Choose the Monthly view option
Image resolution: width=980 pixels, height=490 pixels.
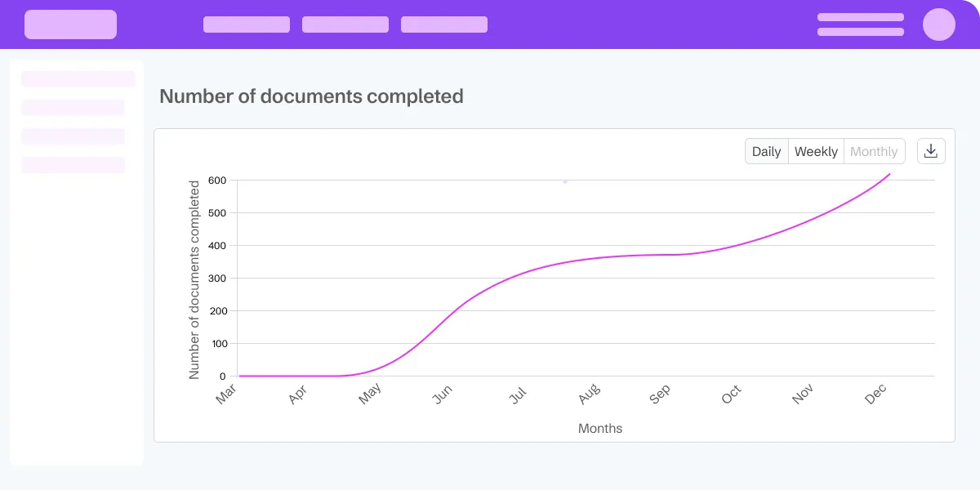tap(874, 151)
